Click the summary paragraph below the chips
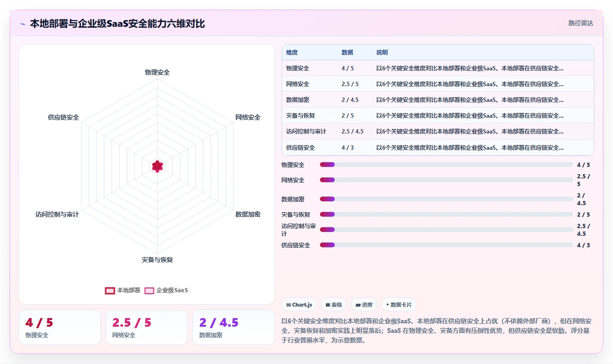Viewport: 613px width, 364px height. pyautogui.click(x=437, y=331)
